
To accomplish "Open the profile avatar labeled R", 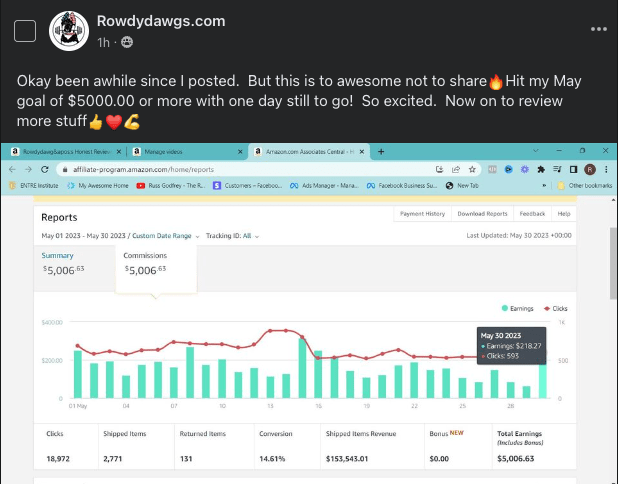I will coord(590,169).
